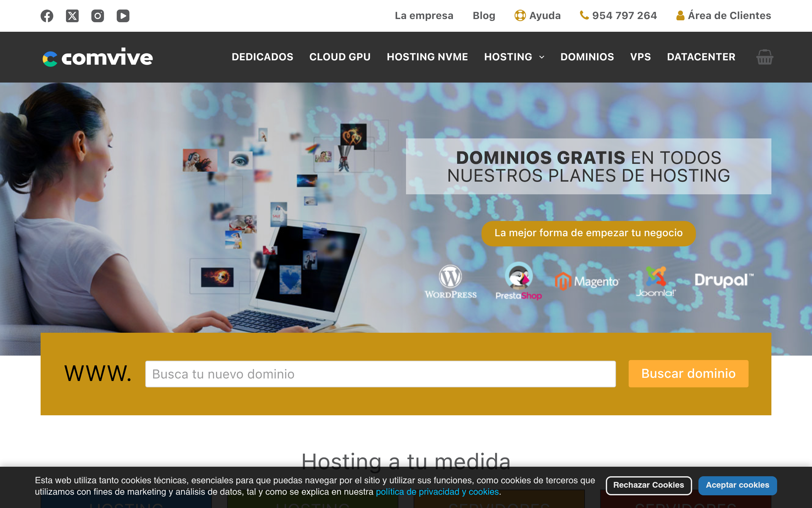Click the Magento logo
Image resolution: width=812 pixels, height=508 pixels.
pyautogui.click(x=587, y=281)
